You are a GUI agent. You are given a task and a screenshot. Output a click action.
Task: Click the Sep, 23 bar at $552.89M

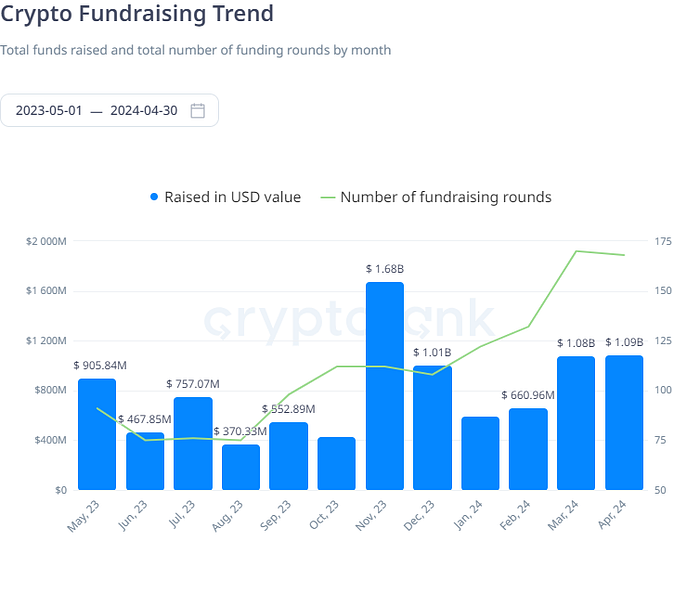[x=289, y=456]
